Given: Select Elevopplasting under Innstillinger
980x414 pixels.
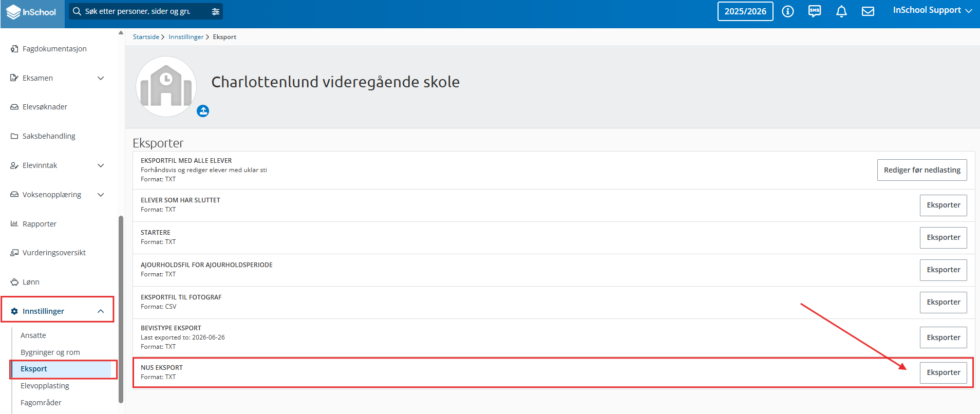Looking at the screenshot, I should [x=45, y=386].
